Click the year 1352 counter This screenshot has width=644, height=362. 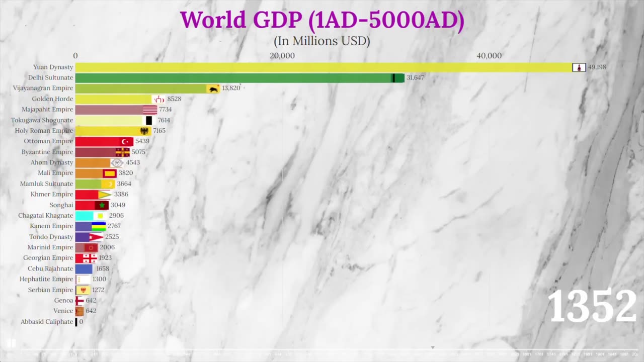tap(592, 306)
